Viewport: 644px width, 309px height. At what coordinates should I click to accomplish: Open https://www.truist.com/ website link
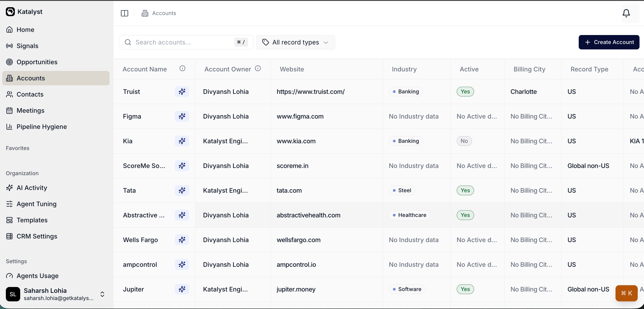coord(311,92)
